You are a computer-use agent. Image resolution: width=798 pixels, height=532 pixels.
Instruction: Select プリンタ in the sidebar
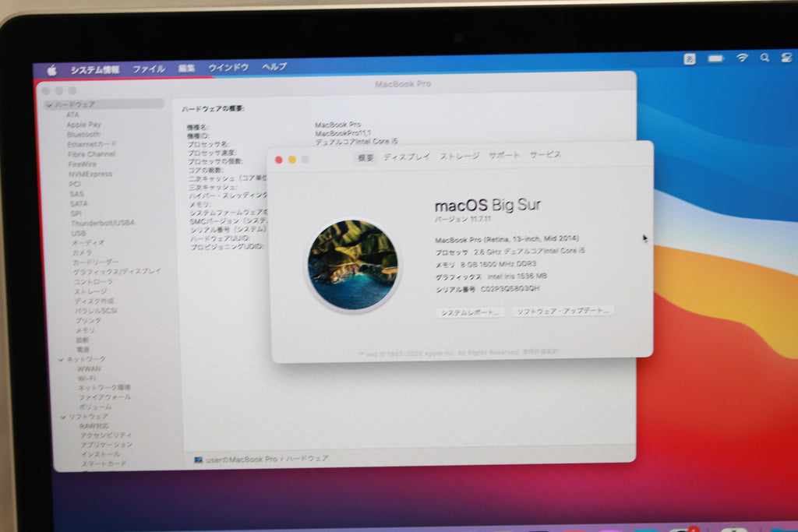click(x=89, y=321)
